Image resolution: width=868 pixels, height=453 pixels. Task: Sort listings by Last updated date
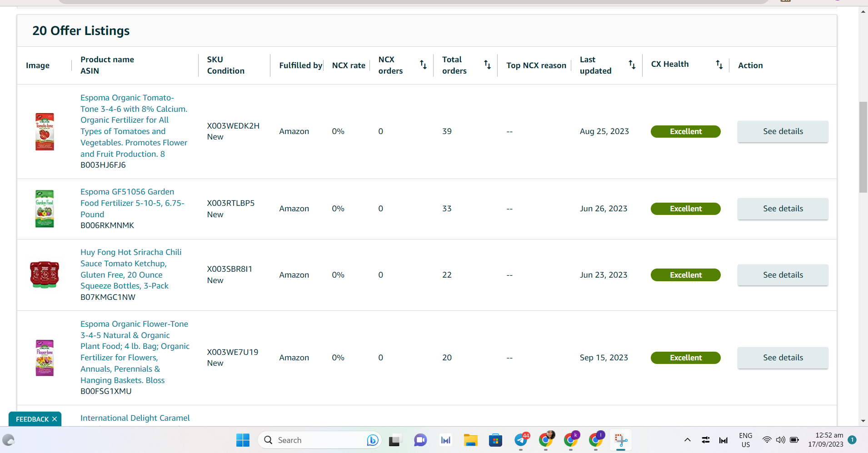632,65
